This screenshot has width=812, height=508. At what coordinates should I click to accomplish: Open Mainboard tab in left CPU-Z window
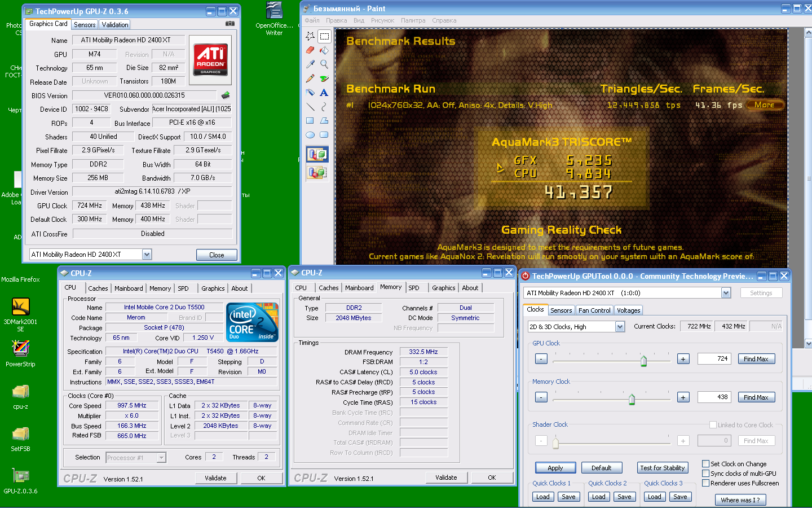[129, 288]
